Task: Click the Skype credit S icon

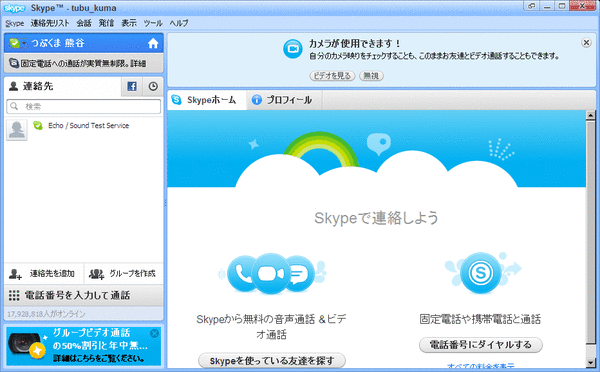Action: click(481, 273)
